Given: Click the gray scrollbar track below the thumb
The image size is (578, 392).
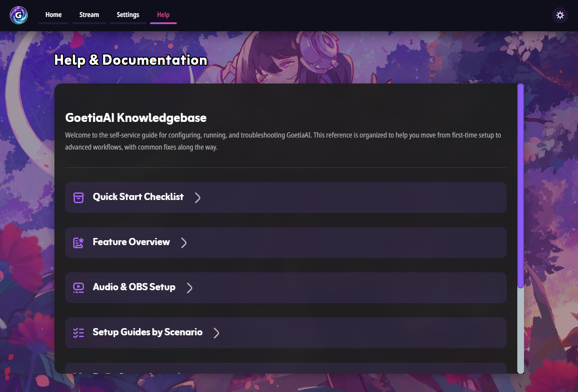Looking at the screenshot, I should tap(520, 330).
